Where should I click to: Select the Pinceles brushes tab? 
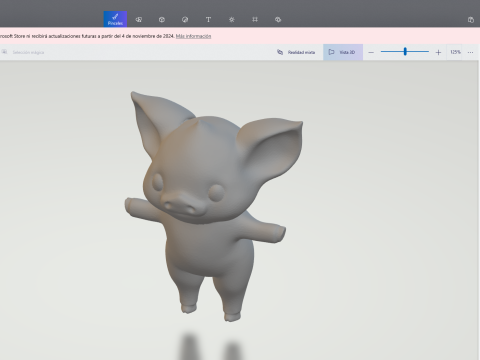coord(115,19)
